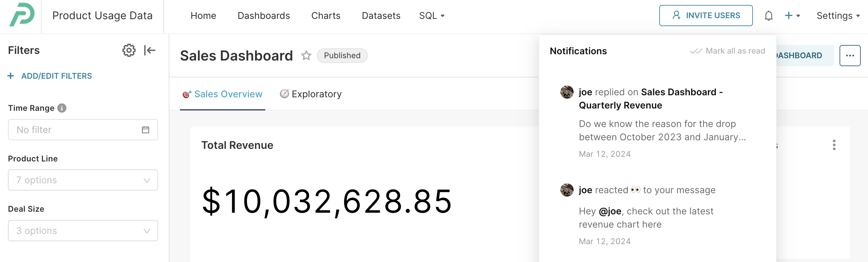Image resolution: width=868 pixels, height=262 pixels.
Task: Open filter settings gear icon
Action: pos(129,50)
